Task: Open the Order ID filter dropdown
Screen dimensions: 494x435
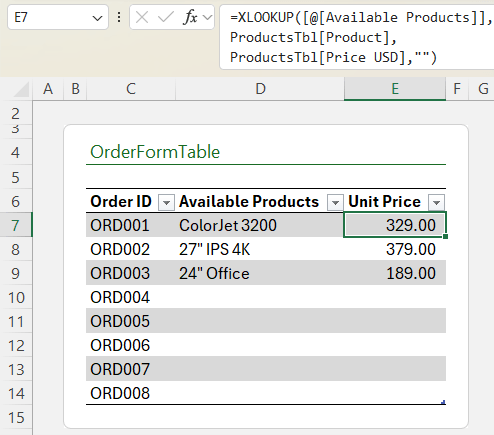Action: [x=166, y=202]
